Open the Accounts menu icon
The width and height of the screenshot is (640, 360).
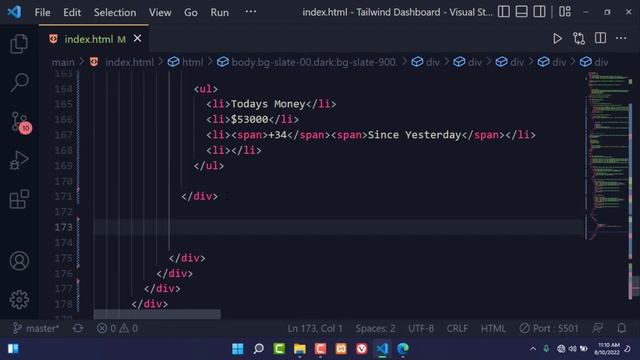click(19, 261)
